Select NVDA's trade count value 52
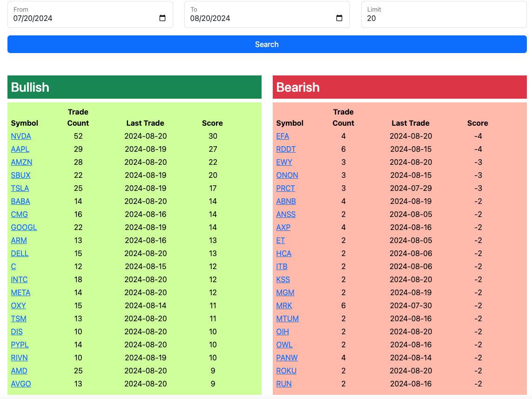532x399 pixels. pyautogui.click(x=78, y=136)
